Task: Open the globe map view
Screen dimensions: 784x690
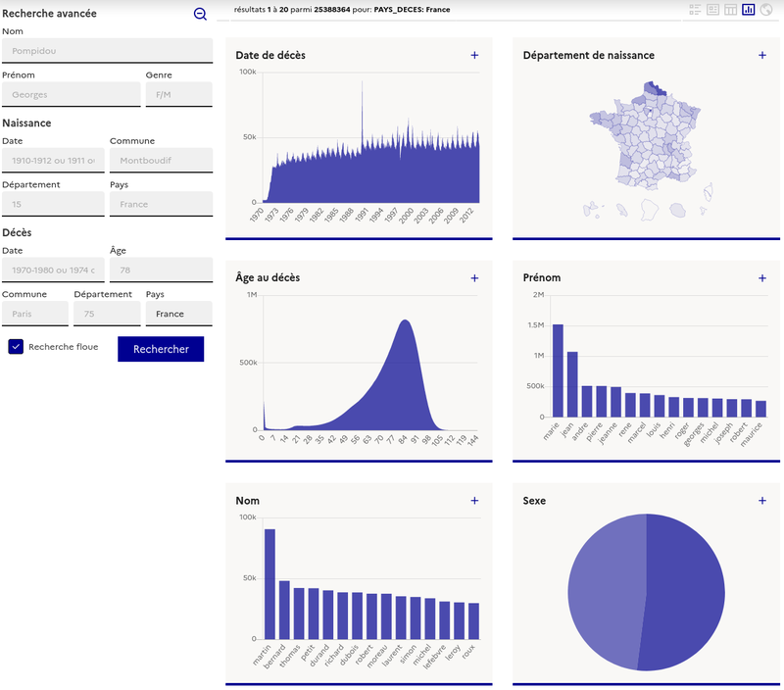Action: point(765,9)
